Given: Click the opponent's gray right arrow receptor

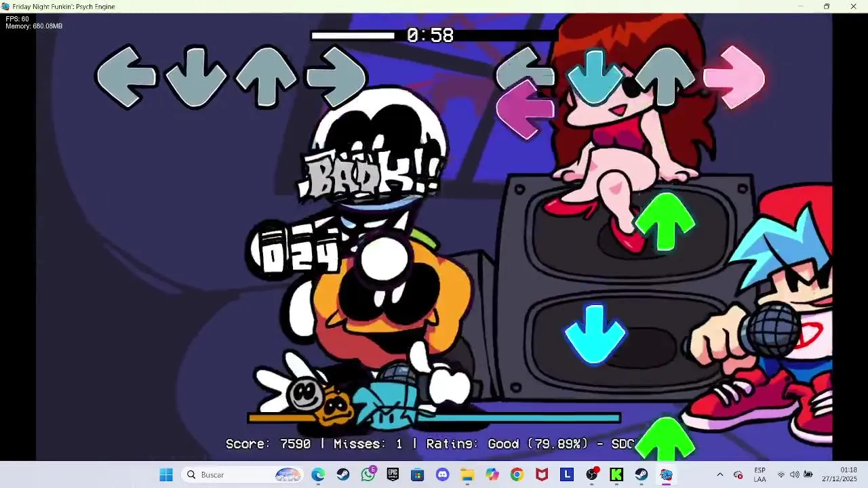Looking at the screenshot, I should [x=336, y=77].
